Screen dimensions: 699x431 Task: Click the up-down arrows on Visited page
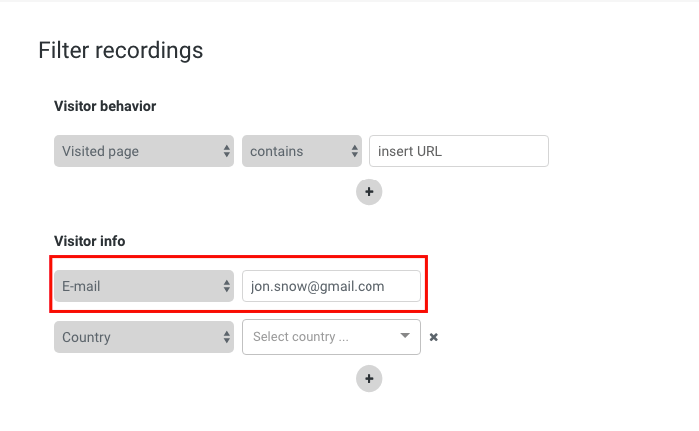226,151
